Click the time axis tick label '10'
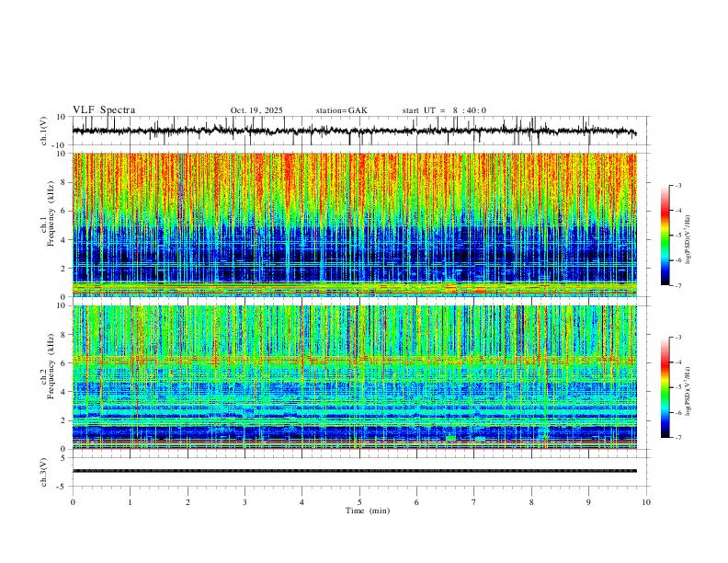Image resolution: width=728 pixels, height=563 pixels. coord(646,502)
